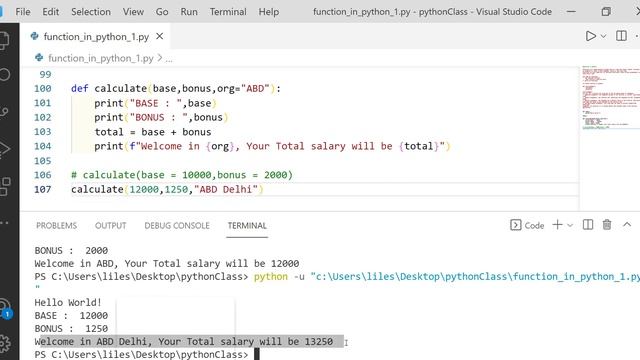Select the TERMINAL panel tab
Viewport: 640px width, 360px height.
247,226
